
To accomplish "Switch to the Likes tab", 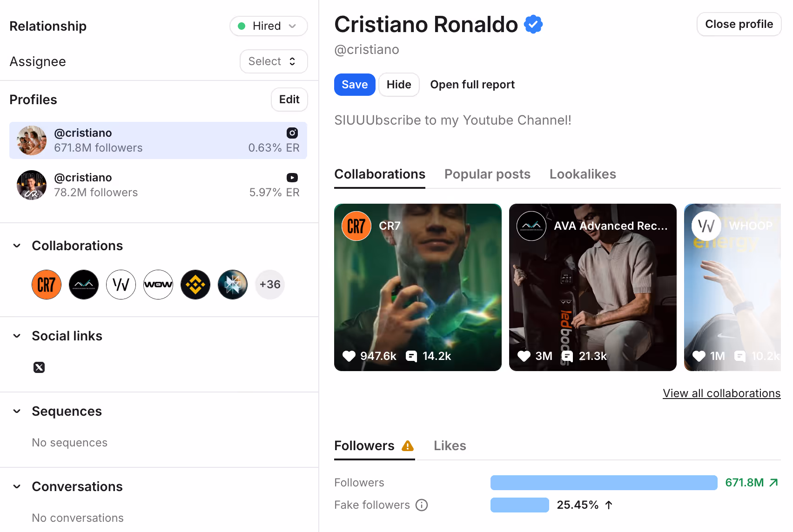I will [x=450, y=446].
